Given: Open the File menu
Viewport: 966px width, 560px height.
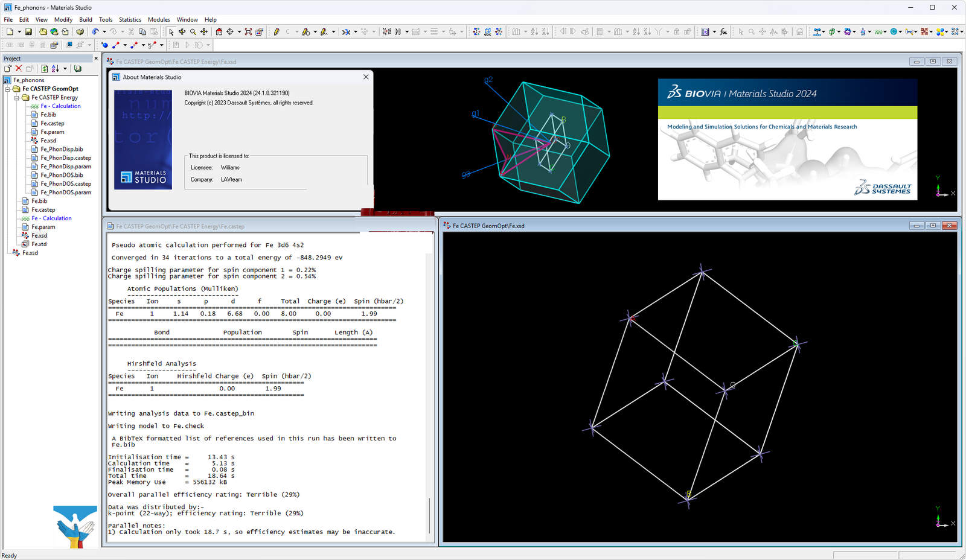Looking at the screenshot, I should pyautogui.click(x=8, y=19).
